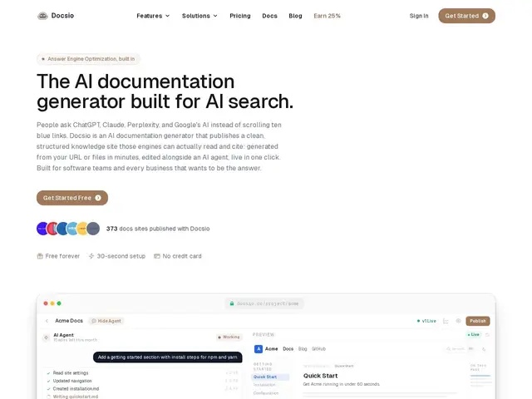
Task: Click the refresh icon beside the Live badge
Action: point(487,335)
